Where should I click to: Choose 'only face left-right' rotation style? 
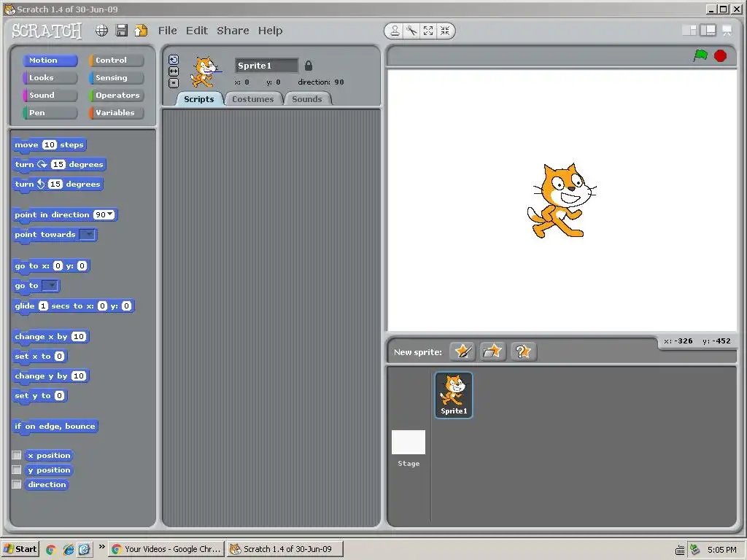tap(174, 71)
